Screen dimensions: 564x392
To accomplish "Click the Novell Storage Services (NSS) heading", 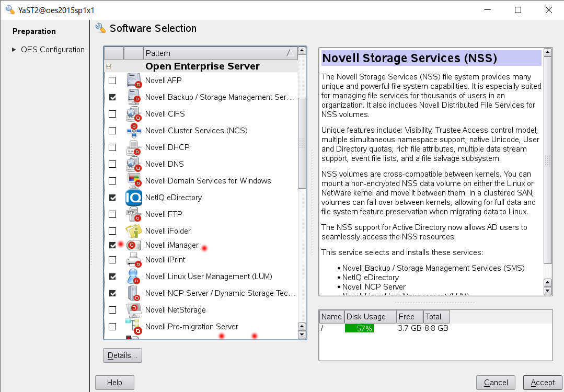I will coord(410,58).
